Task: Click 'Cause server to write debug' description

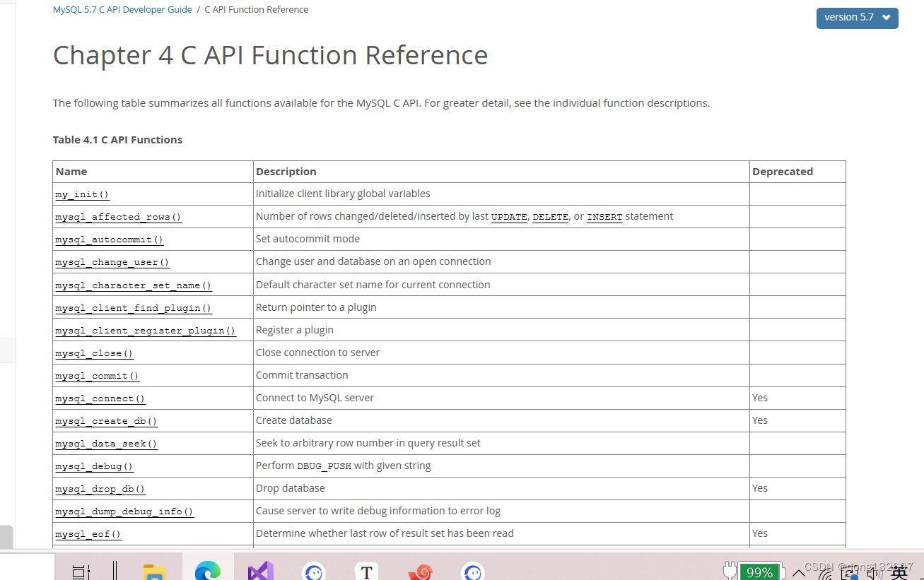Action: (378, 511)
